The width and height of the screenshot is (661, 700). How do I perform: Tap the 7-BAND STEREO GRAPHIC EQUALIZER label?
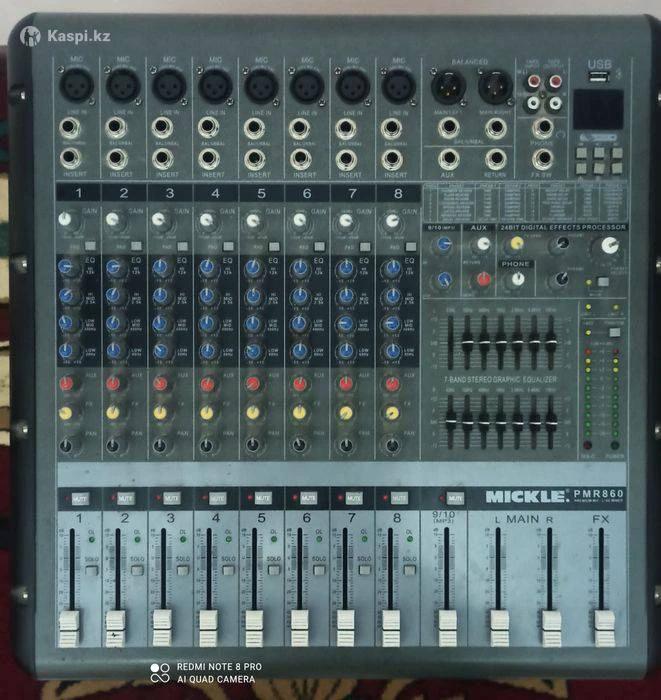500,379
